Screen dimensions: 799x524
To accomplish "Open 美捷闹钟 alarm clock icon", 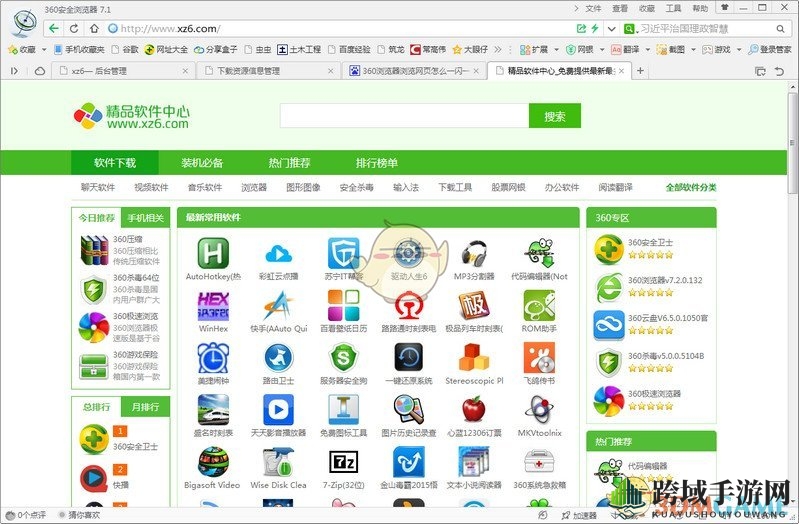I will tap(213, 357).
